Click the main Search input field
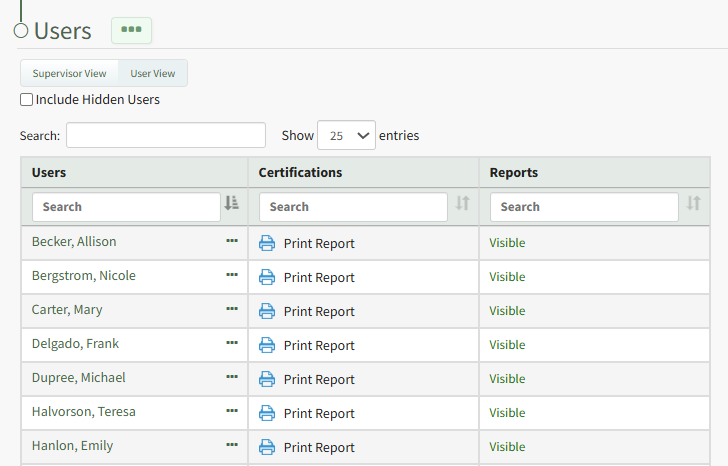 (165, 135)
